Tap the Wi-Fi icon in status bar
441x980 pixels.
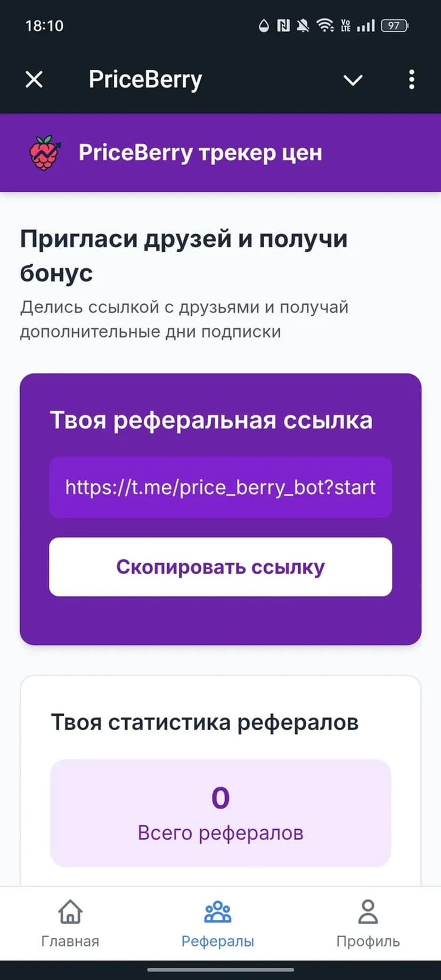(x=325, y=26)
